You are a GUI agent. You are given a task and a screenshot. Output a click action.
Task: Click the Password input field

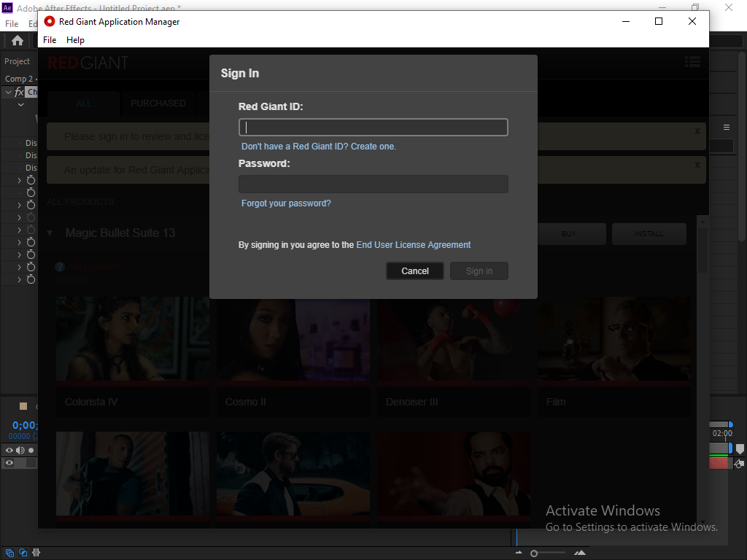click(x=373, y=184)
